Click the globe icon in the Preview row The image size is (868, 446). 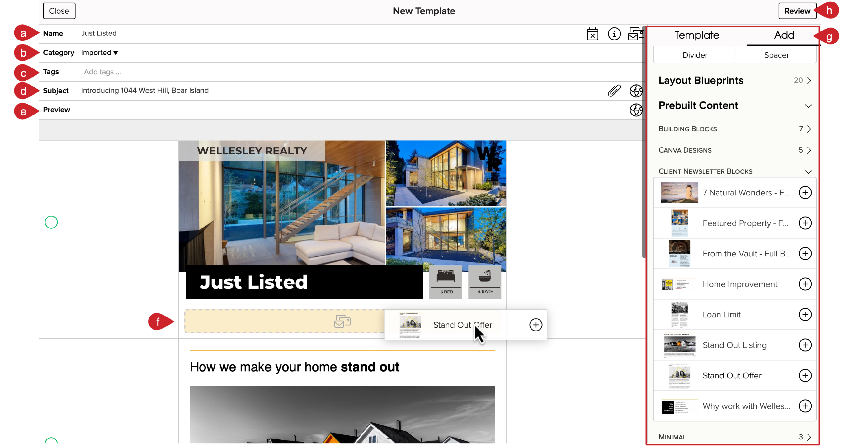pyautogui.click(x=636, y=110)
